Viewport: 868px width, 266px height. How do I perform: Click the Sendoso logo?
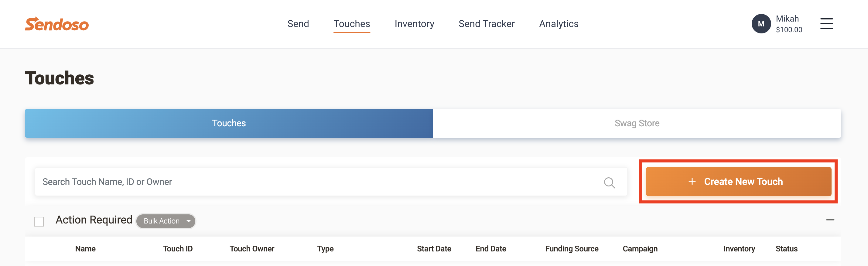(x=56, y=24)
